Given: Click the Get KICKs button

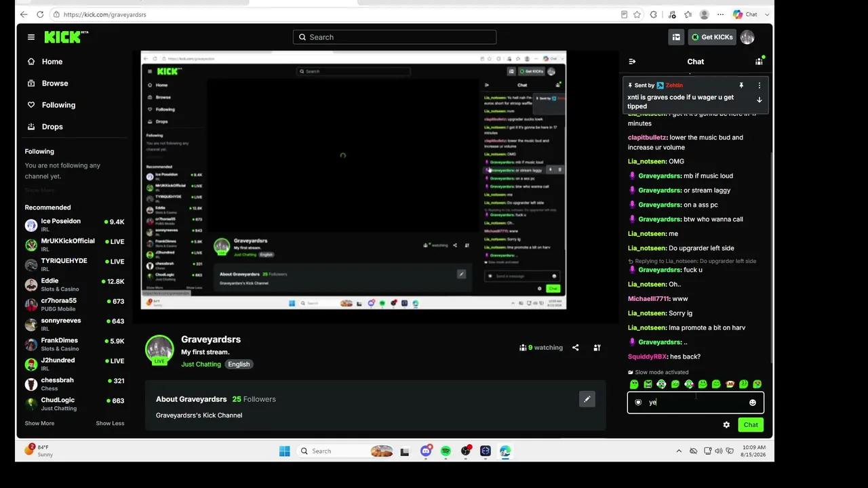Looking at the screenshot, I should click(711, 37).
